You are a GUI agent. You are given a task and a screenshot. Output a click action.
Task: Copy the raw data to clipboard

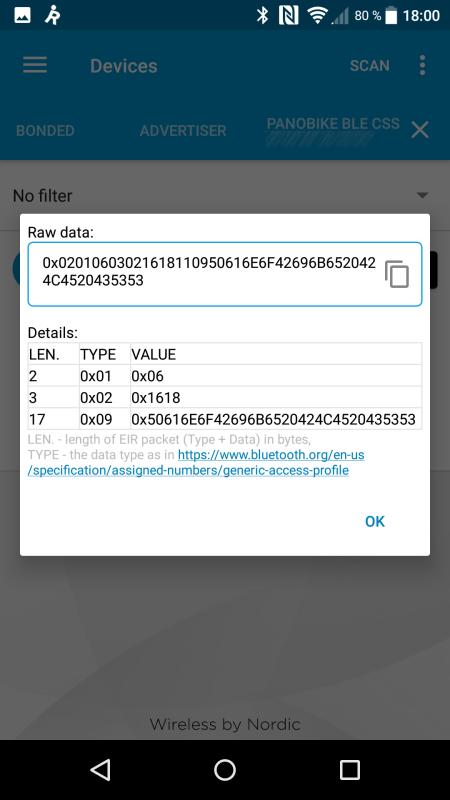coord(396,274)
